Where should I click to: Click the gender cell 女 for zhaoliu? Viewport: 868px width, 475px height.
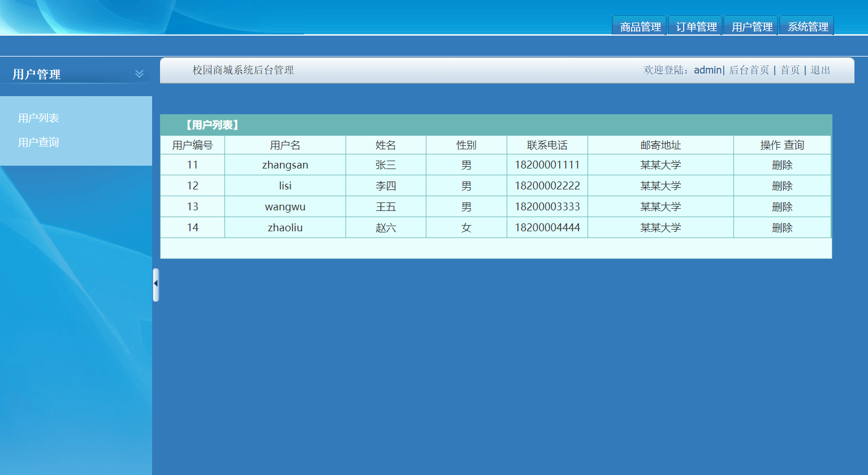click(x=467, y=228)
